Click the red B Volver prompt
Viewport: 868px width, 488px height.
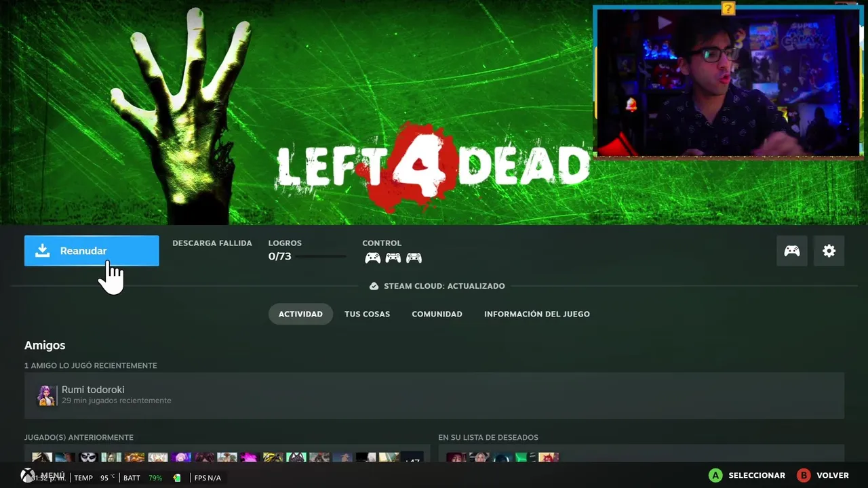pos(823,476)
